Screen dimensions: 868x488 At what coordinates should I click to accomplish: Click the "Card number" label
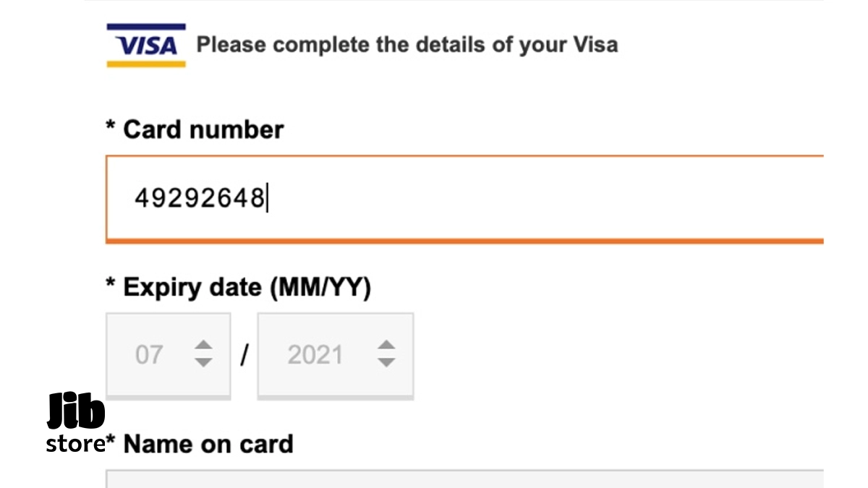203,130
